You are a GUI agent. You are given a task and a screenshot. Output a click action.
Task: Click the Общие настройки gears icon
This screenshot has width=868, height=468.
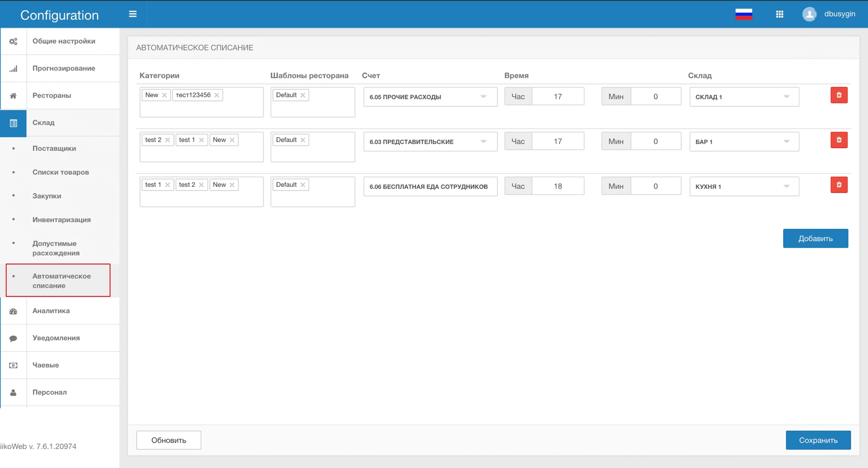click(13, 41)
